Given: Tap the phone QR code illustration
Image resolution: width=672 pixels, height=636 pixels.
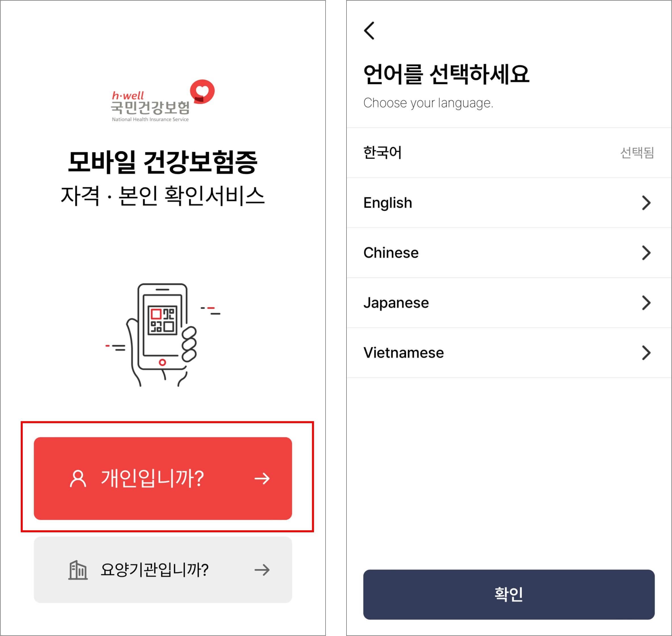Looking at the screenshot, I should (x=163, y=334).
